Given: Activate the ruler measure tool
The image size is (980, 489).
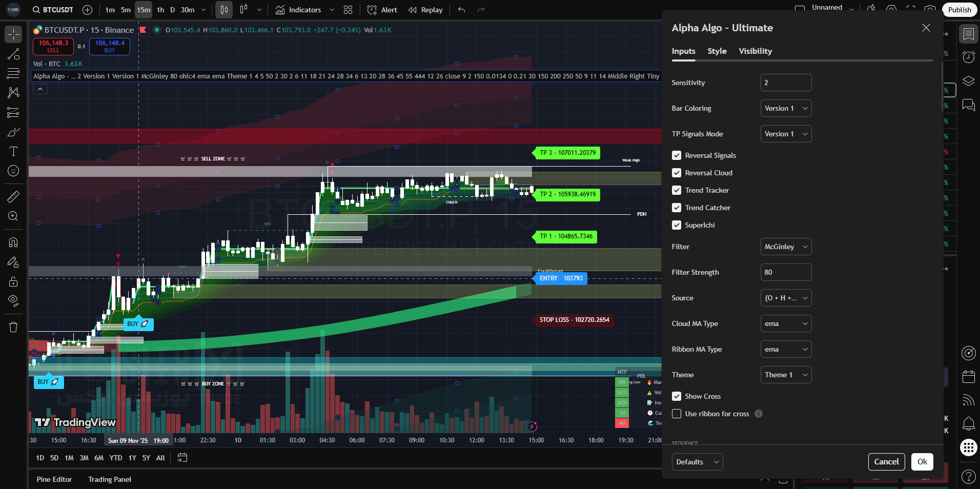Looking at the screenshot, I should tap(13, 196).
